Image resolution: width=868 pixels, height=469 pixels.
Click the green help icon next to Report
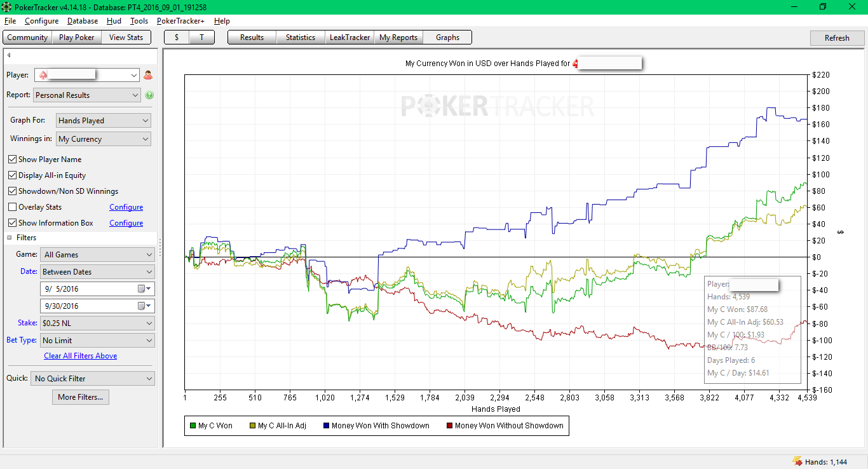click(149, 95)
